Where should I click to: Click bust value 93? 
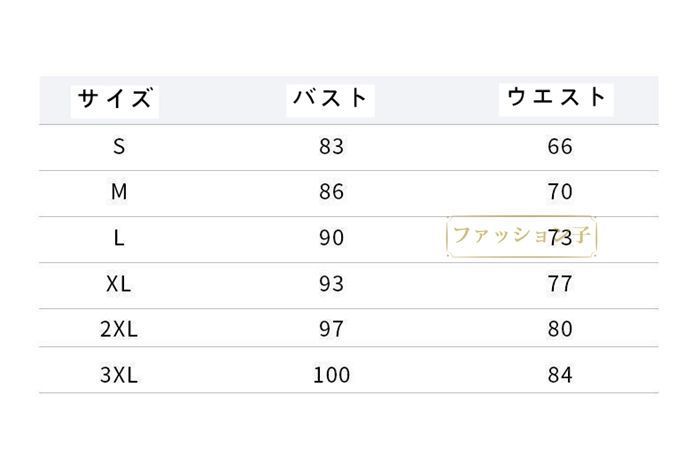(x=331, y=284)
